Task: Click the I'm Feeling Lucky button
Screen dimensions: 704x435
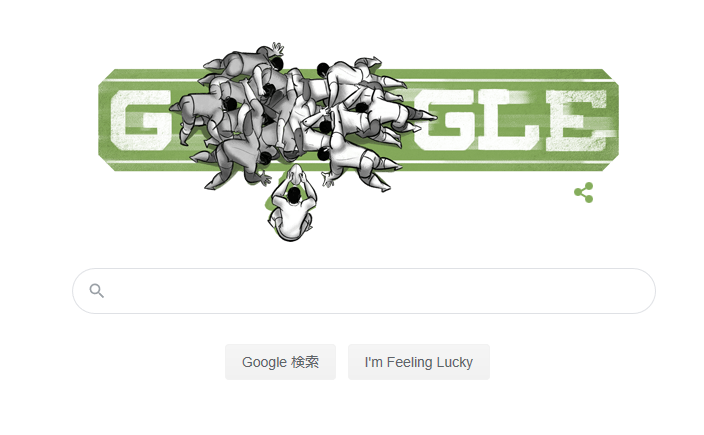Action: pos(418,362)
